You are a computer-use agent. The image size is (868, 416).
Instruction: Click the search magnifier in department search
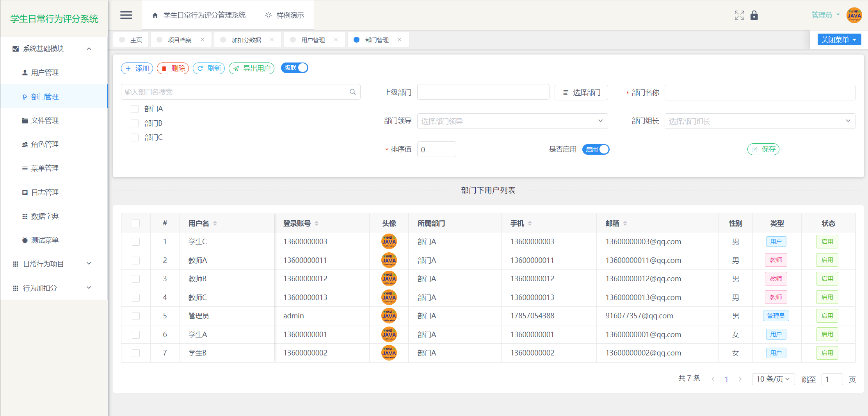[352, 92]
